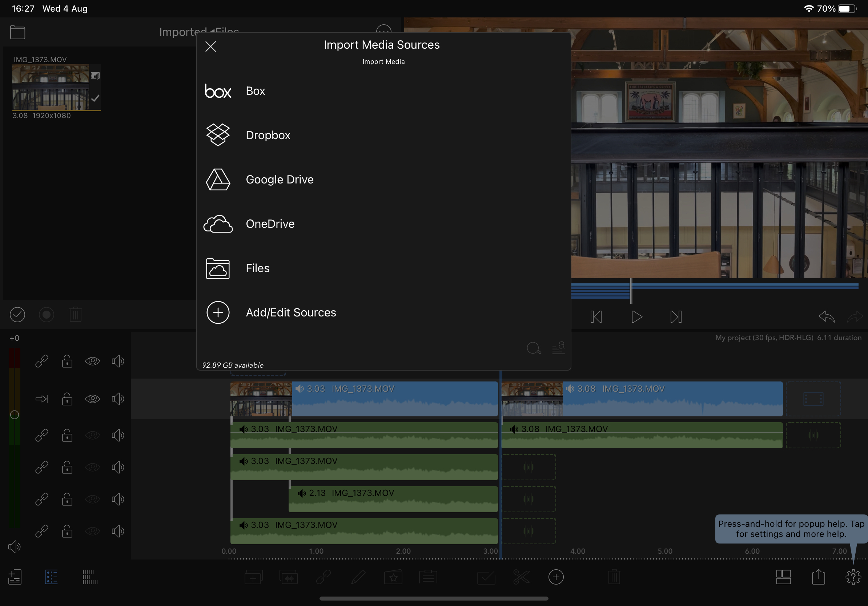Viewport: 868px width, 606px height.
Task: Select the 3.03 IMG_1373.MOV video clip
Action: [x=364, y=399]
